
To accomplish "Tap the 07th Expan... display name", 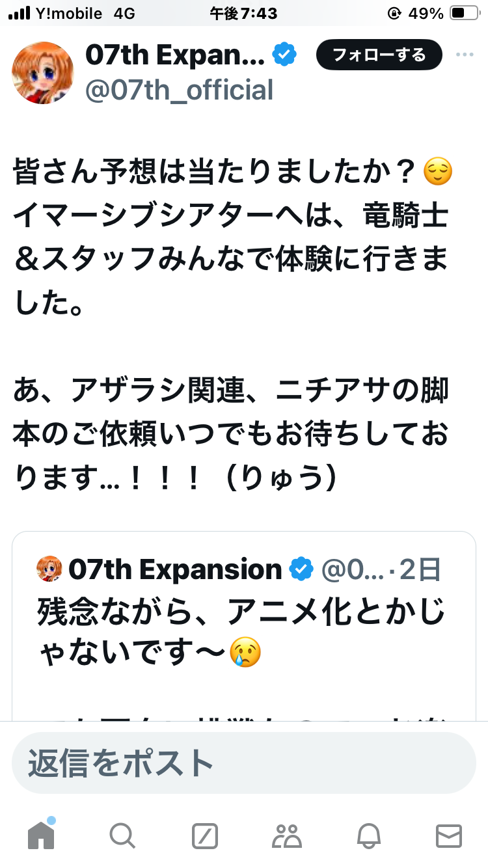I will 175,56.
